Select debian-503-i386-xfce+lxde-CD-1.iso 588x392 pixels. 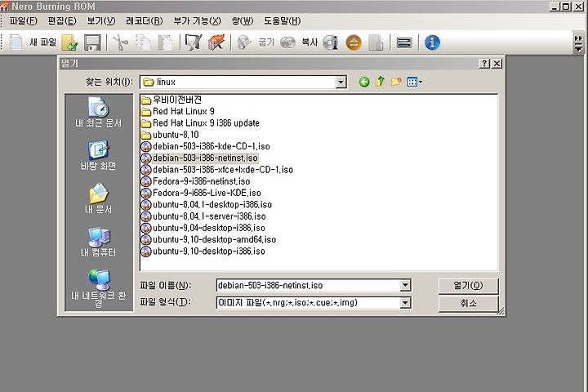216,170
